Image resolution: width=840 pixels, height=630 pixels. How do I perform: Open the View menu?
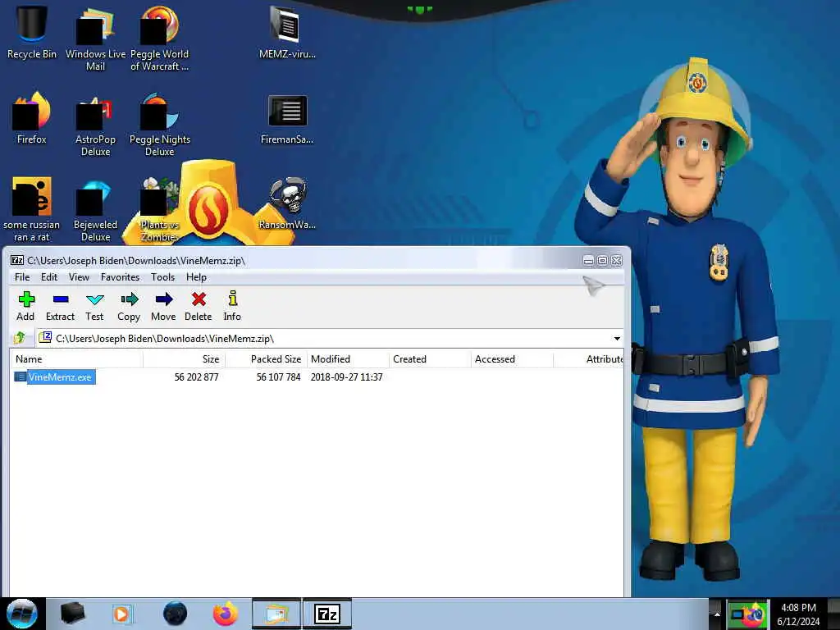[x=79, y=277]
